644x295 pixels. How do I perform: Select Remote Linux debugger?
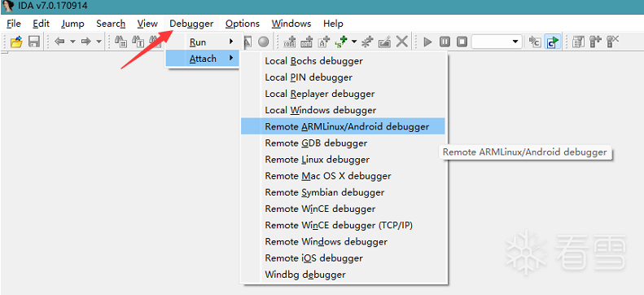(343, 160)
